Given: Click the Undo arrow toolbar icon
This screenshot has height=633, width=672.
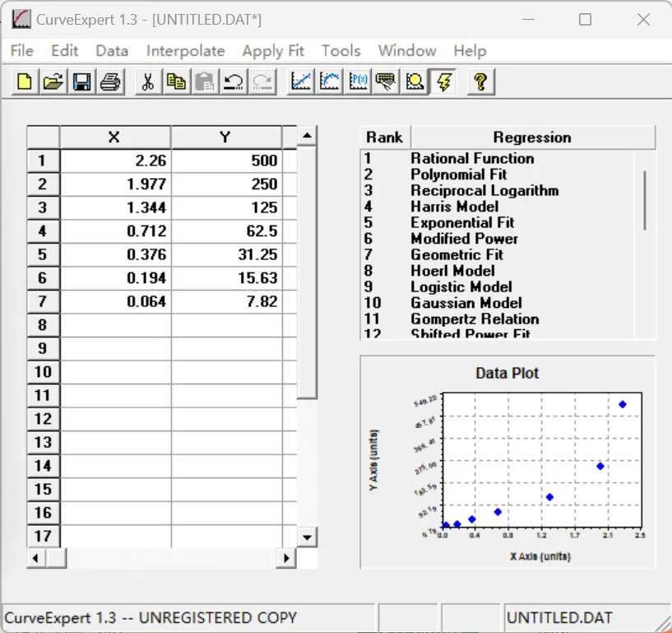Looking at the screenshot, I should click(234, 81).
